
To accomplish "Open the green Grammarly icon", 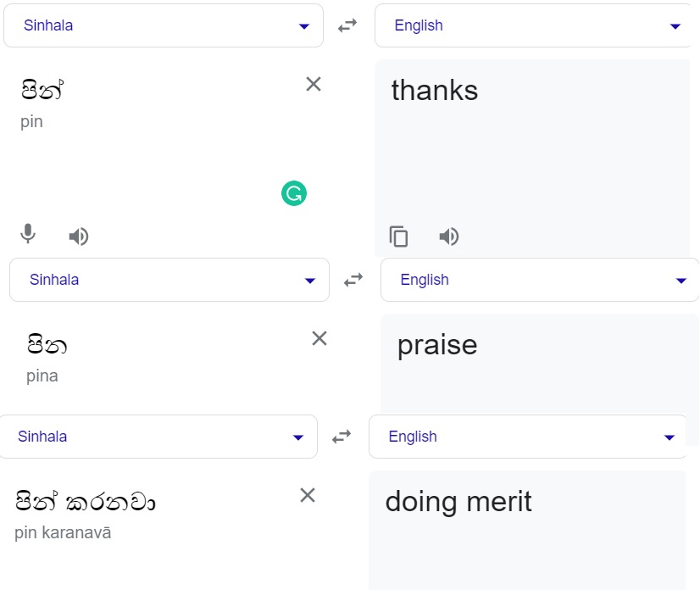I will (x=294, y=193).
